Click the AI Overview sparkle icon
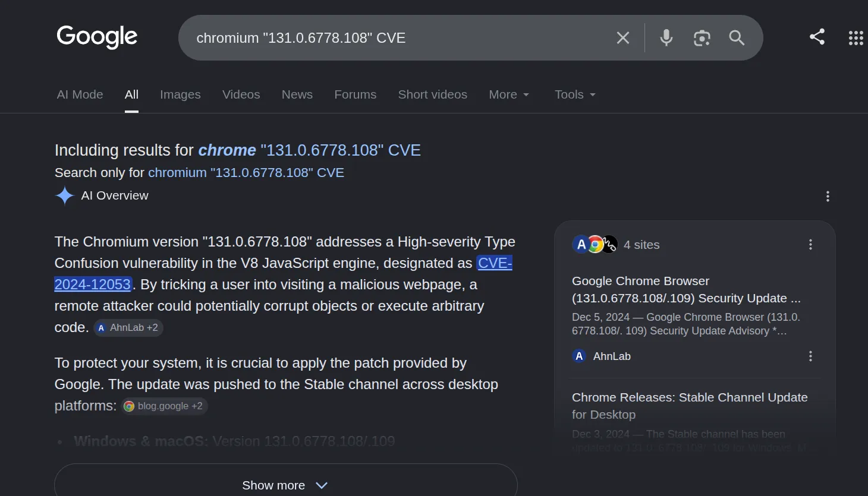The width and height of the screenshot is (868, 496). click(x=64, y=195)
